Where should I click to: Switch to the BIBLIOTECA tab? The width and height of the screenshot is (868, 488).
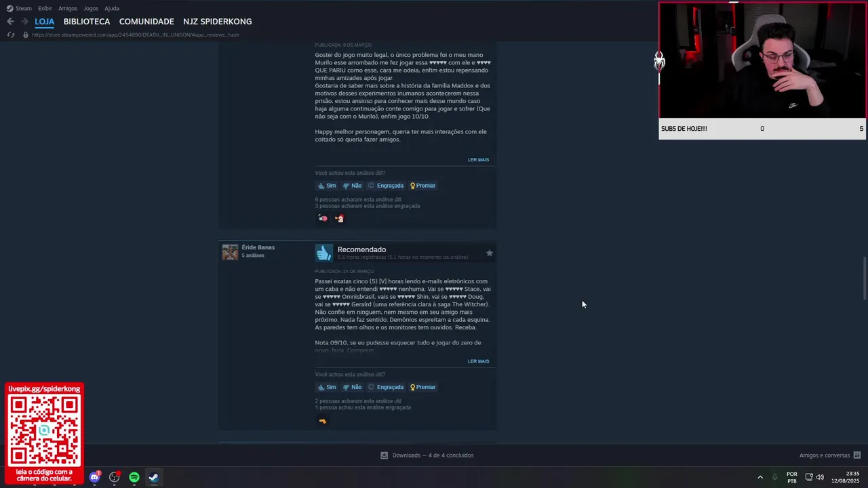(87, 22)
